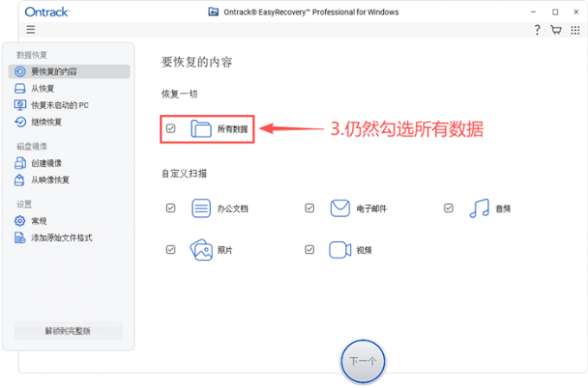The width and height of the screenshot is (588, 388).
Task: Minimize the EasyRecovery window
Action: click(x=534, y=12)
